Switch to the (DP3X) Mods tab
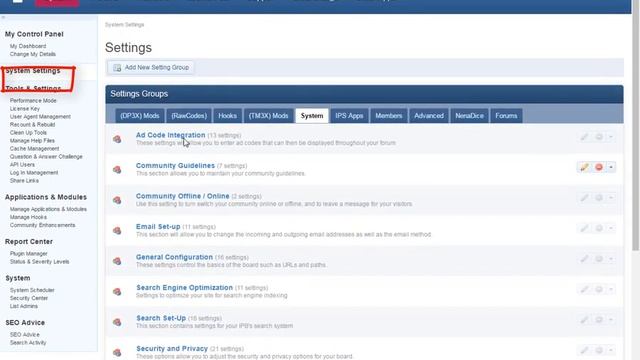The image size is (640, 360). tap(140, 116)
